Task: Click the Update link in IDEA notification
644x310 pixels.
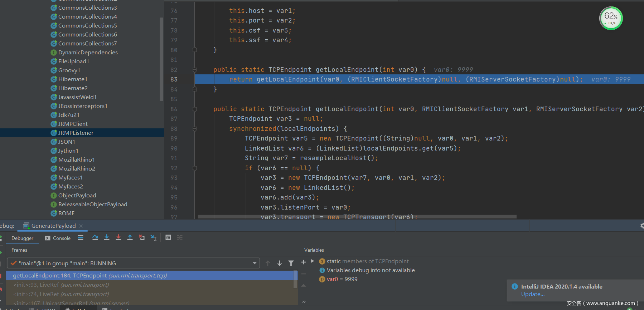Action: click(x=533, y=294)
